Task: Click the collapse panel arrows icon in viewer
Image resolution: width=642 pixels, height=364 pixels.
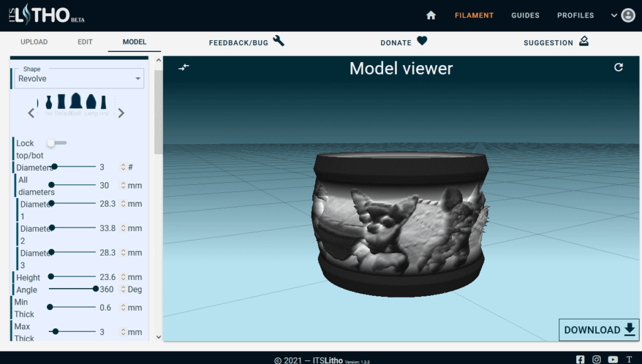Action: (x=184, y=67)
